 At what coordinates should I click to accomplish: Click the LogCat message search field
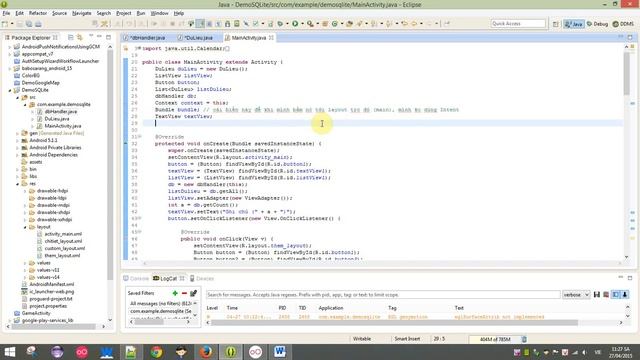(x=383, y=295)
